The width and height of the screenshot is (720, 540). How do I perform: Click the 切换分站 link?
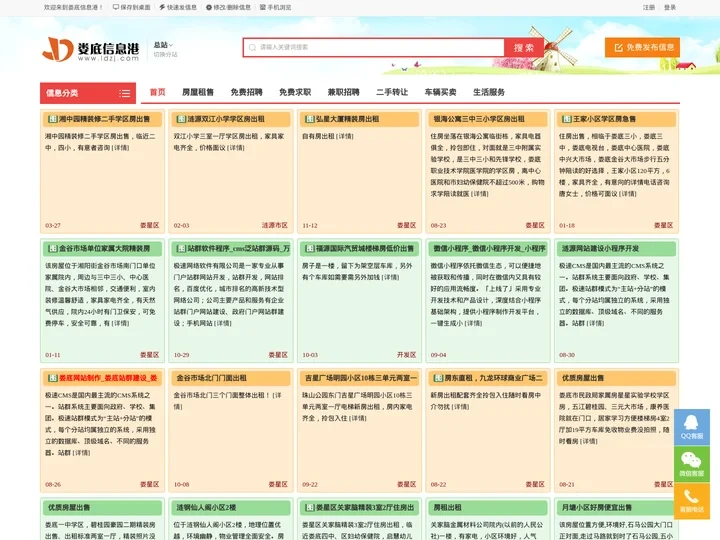165,55
